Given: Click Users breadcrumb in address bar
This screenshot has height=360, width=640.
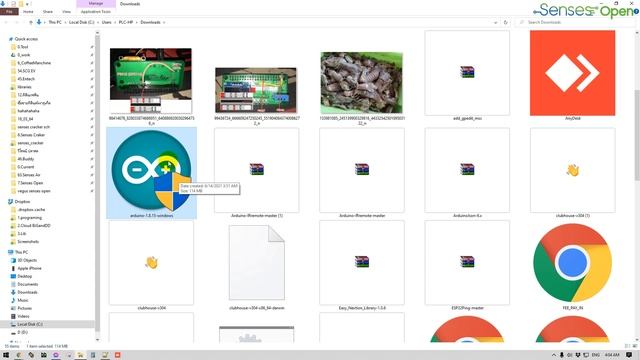Looking at the screenshot, I should [107, 22].
